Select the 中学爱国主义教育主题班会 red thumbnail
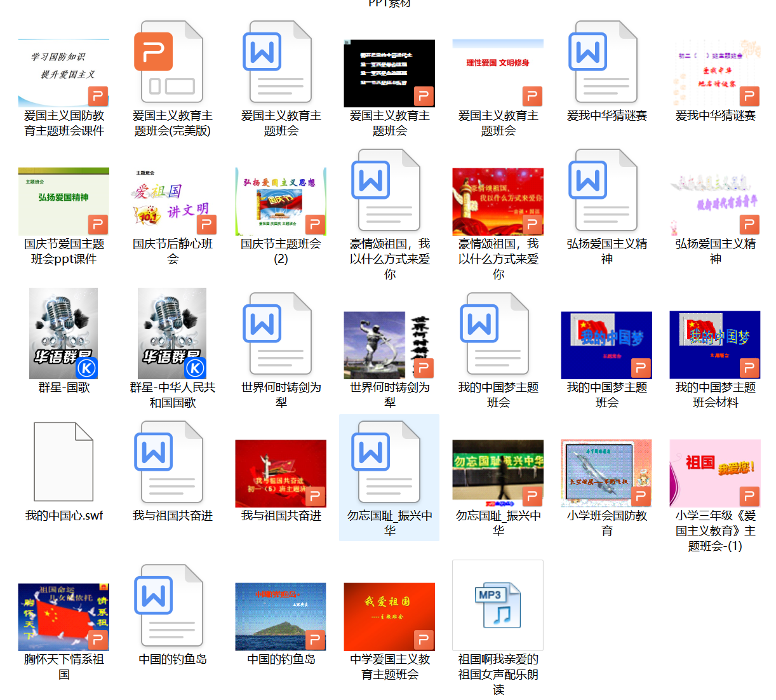776x700 pixels. pos(389,616)
